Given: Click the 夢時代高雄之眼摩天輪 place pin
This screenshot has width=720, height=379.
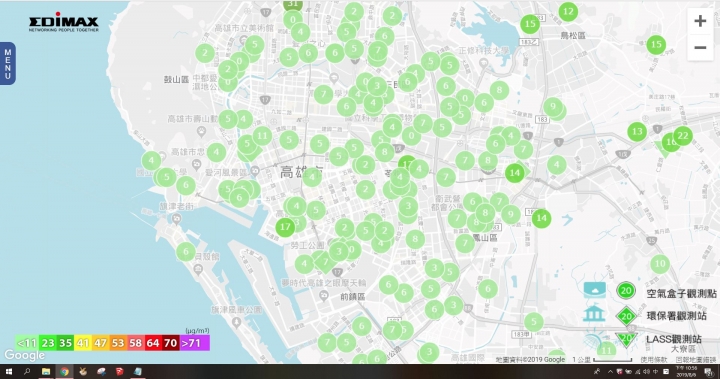Looking at the screenshot, I should [324, 296].
